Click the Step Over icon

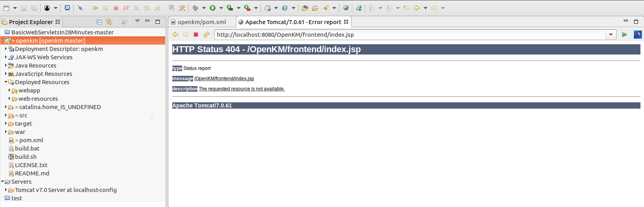click(147, 8)
